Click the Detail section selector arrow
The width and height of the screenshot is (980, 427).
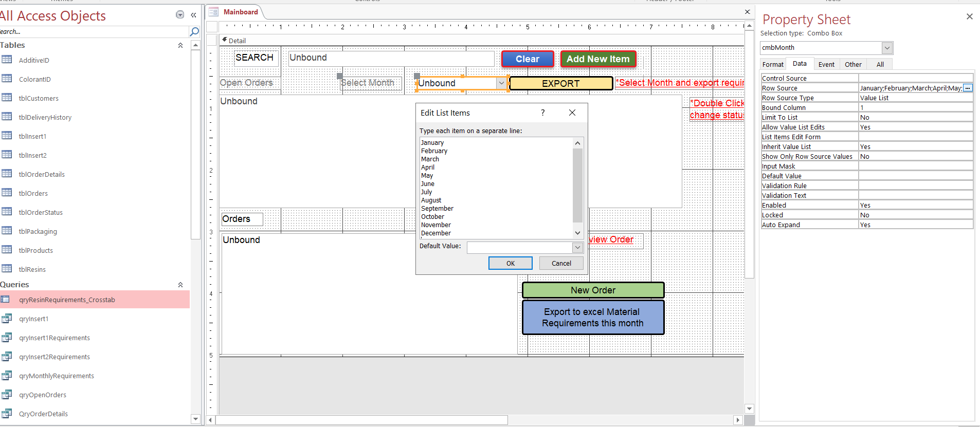coord(225,40)
